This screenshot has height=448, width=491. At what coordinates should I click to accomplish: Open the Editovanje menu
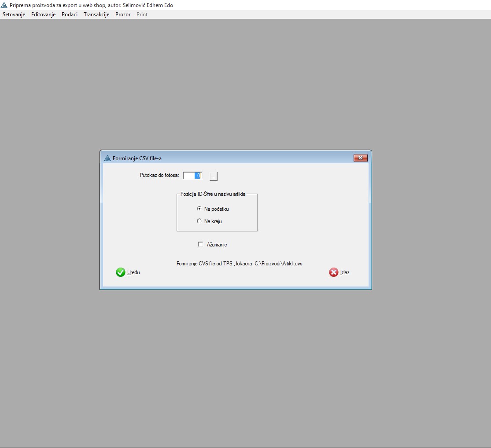point(43,15)
